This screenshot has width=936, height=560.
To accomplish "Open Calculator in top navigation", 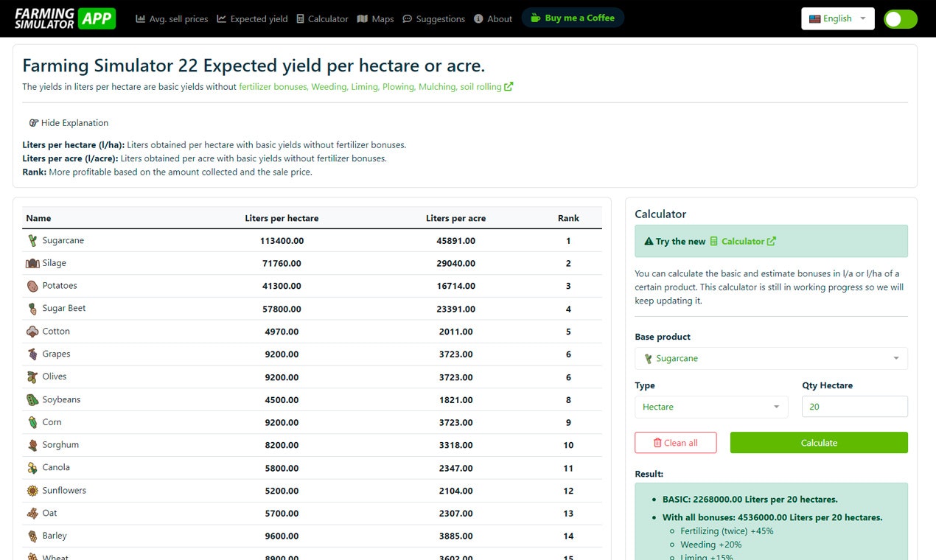I will (322, 19).
